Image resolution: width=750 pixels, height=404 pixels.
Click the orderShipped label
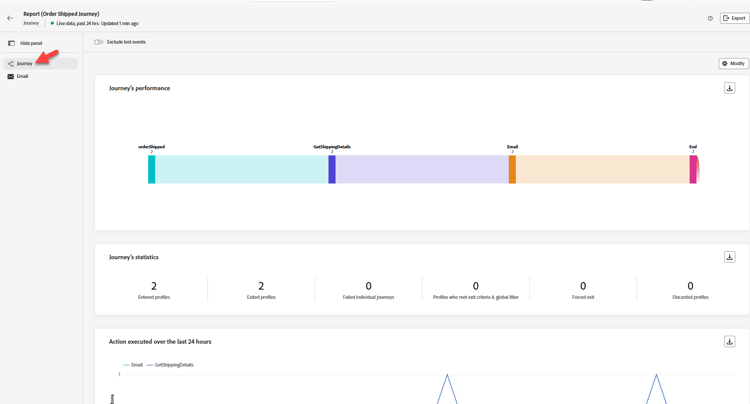pyautogui.click(x=152, y=147)
